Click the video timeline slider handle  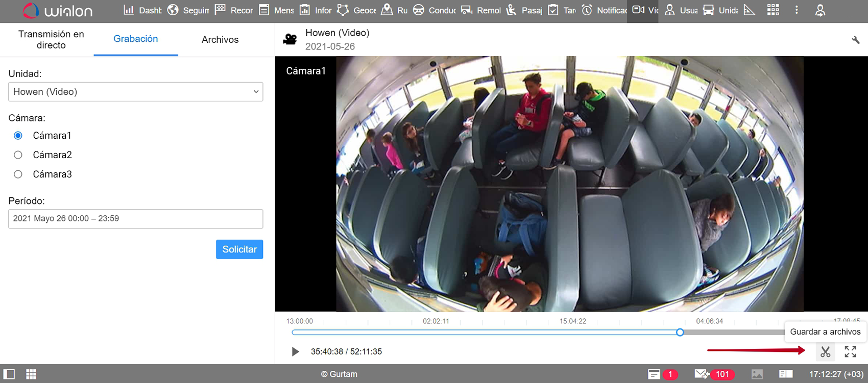pyautogui.click(x=680, y=333)
